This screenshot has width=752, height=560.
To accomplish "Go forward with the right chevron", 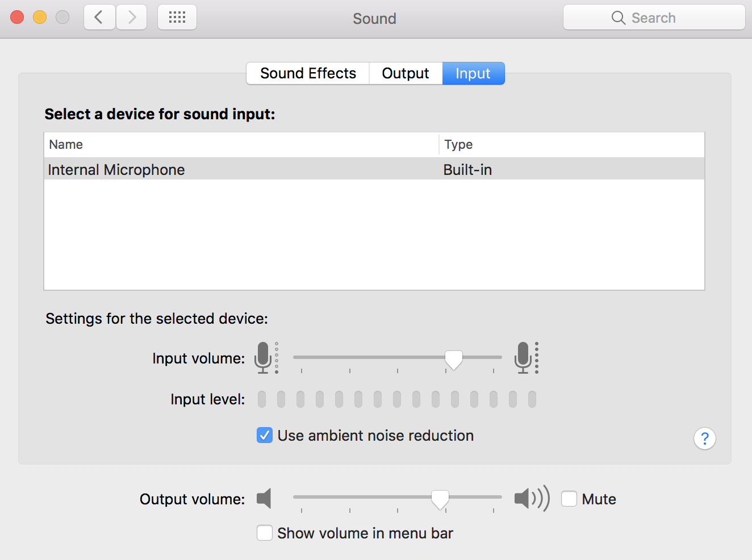I will 132,18.
